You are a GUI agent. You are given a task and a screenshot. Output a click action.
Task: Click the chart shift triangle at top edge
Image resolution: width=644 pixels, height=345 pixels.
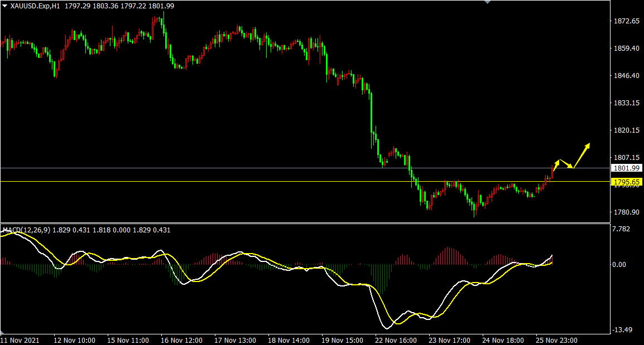click(x=488, y=2)
